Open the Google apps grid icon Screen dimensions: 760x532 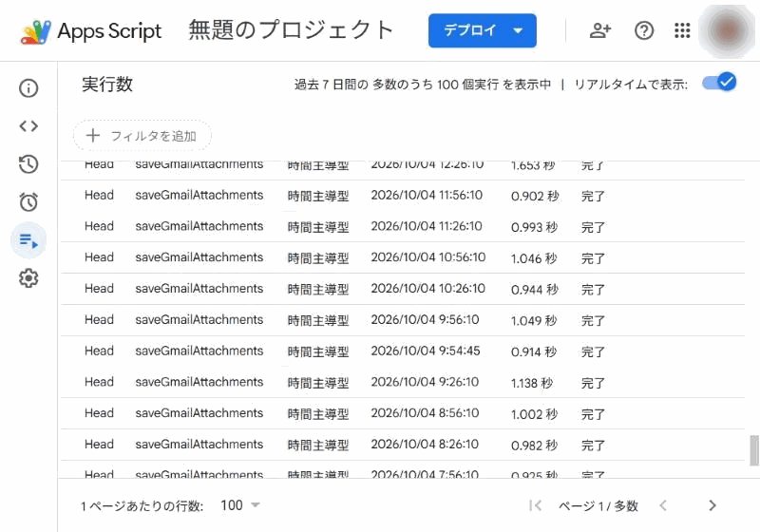tap(682, 30)
